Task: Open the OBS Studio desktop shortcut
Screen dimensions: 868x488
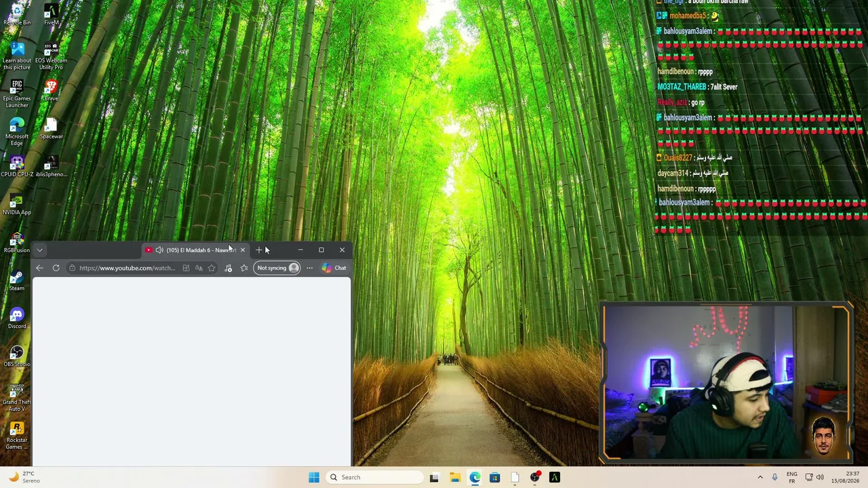Action: (17, 356)
